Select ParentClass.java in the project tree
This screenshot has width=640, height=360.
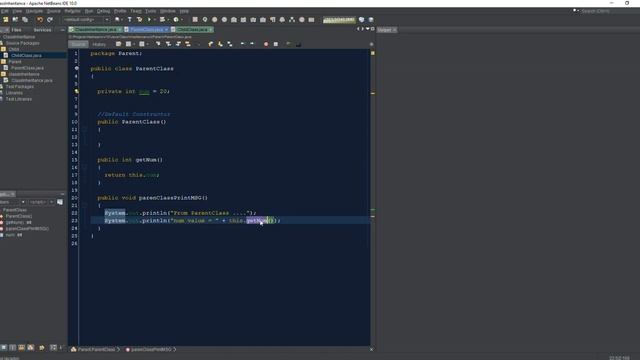pos(27,68)
